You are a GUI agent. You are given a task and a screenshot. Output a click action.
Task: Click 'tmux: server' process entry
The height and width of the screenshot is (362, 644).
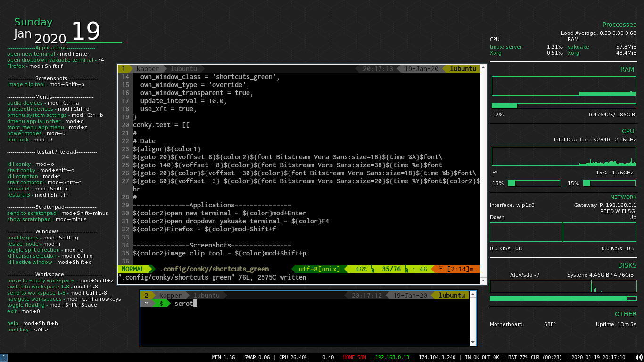point(506,47)
